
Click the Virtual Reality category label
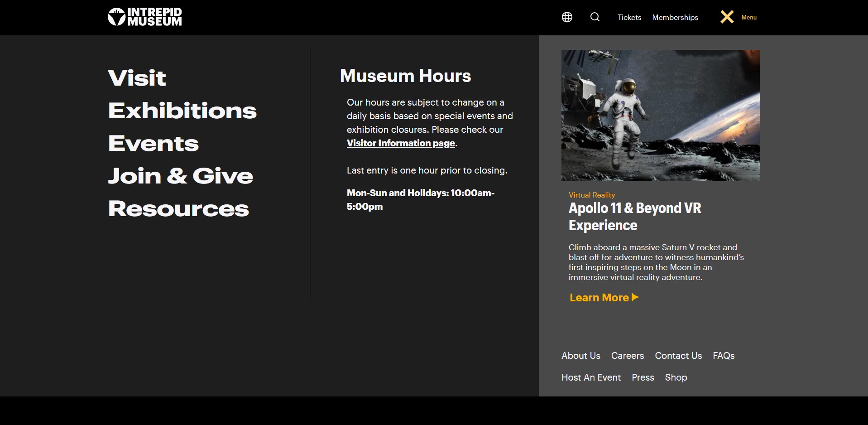[592, 195]
